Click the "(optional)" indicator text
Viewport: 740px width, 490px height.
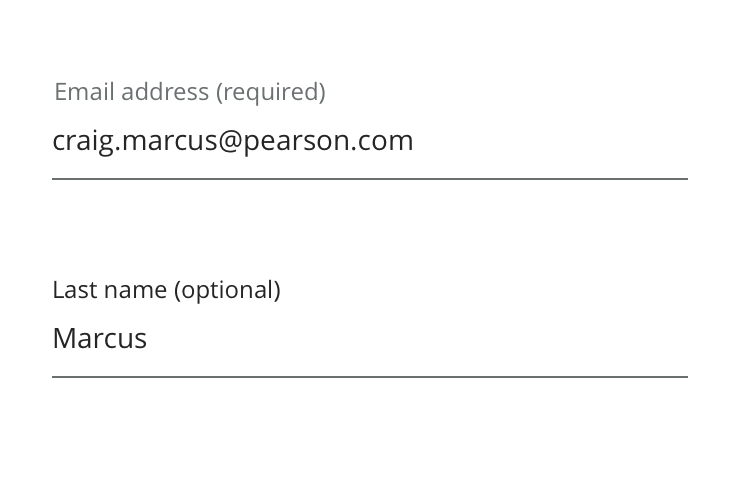coord(227,290)
